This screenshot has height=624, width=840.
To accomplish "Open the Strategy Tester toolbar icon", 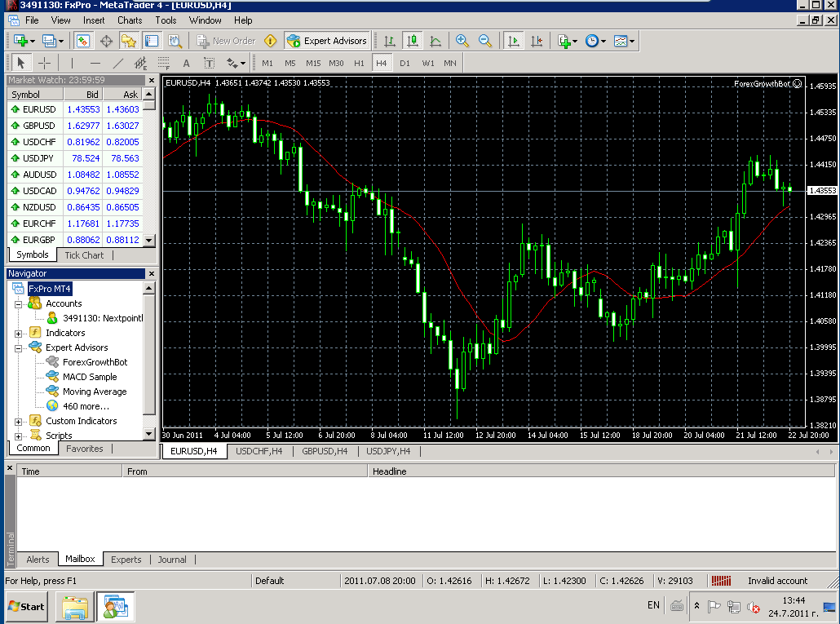I will (175, 41).
